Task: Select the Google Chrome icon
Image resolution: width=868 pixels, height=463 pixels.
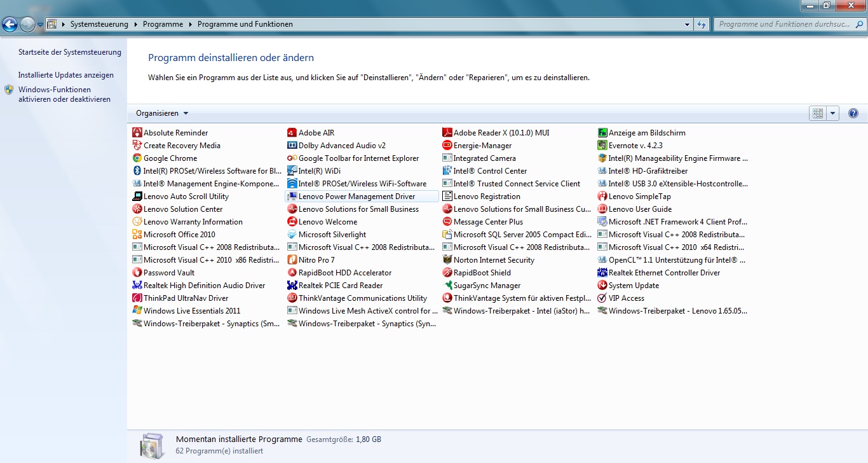Action: [x=137, y=158]
